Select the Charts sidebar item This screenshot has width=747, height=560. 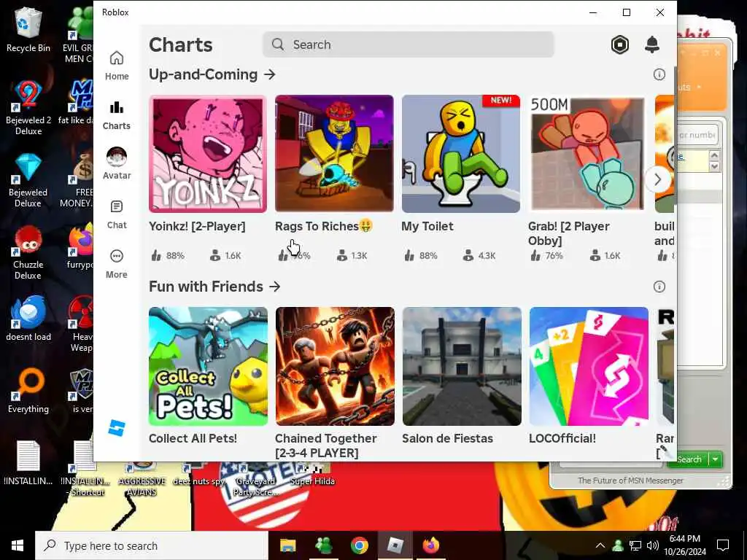pyautogui.click(x=117, y=115)
